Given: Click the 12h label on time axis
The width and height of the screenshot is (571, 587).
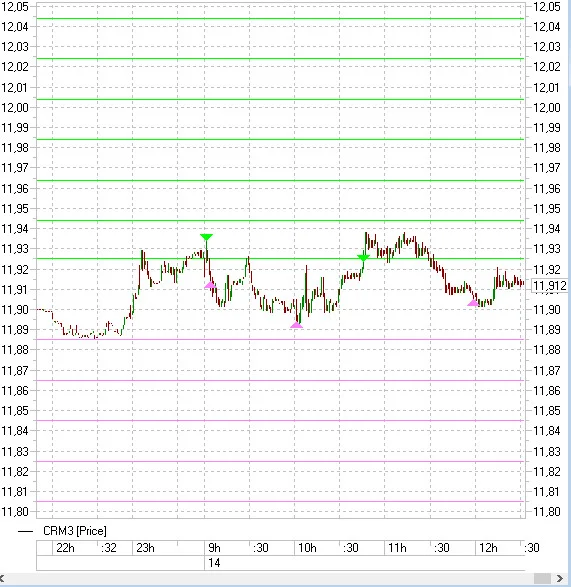Looking at the screenshot, I should pos(488,548).
